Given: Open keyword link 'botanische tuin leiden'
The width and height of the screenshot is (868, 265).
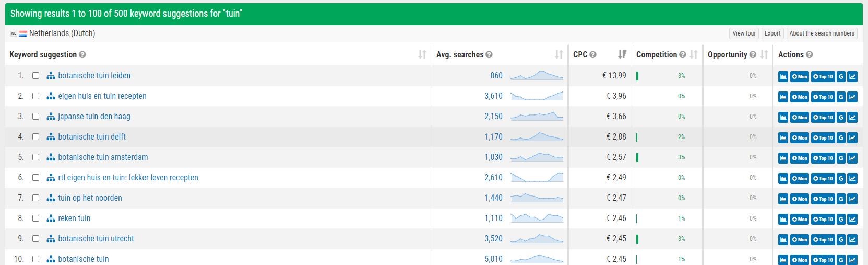Looking at the screenshot, I should 94,75.
